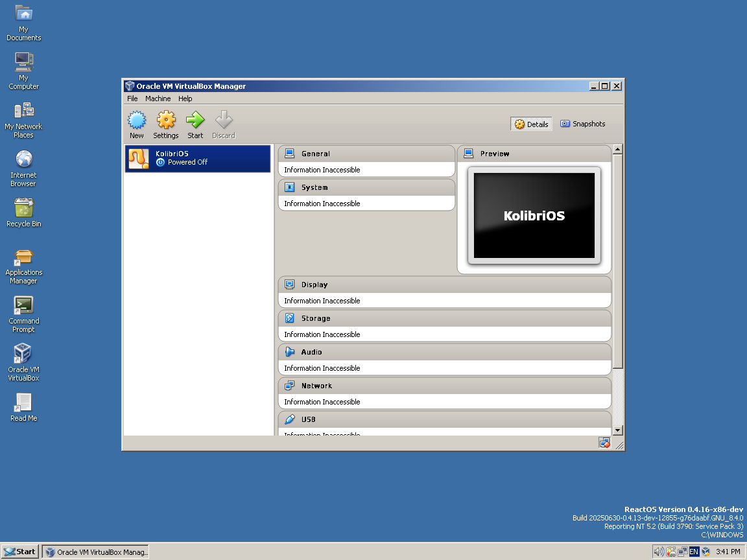Collapse the Display section header

(444, 285)
